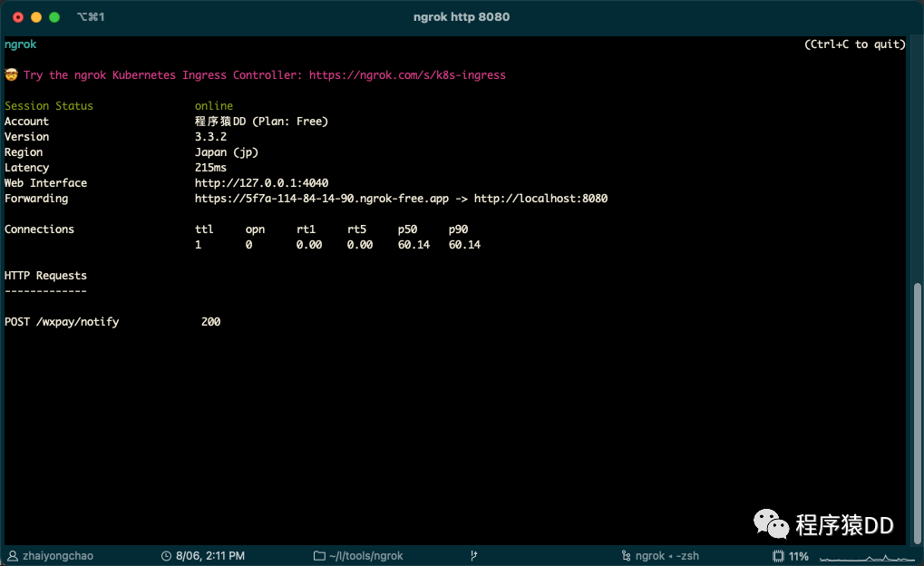
Task: Click the "ttl" column header
Action: 204,229
